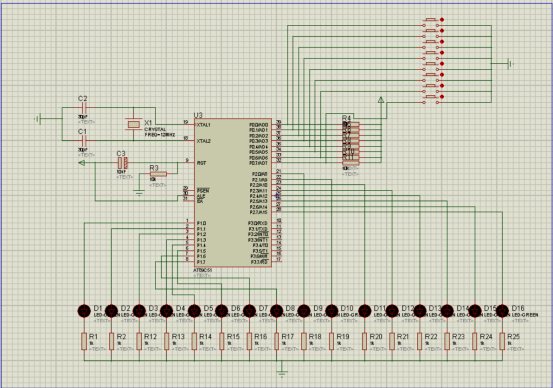Click resistor R12
553x388 pixels.
click(x=139, y=341)
